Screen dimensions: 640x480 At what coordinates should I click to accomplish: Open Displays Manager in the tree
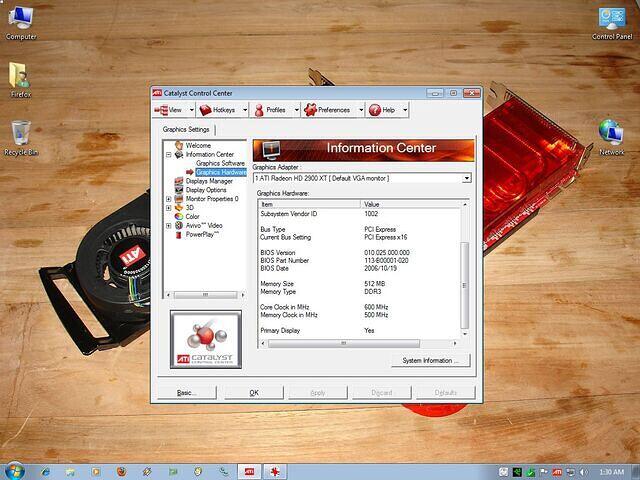[209, 181]
